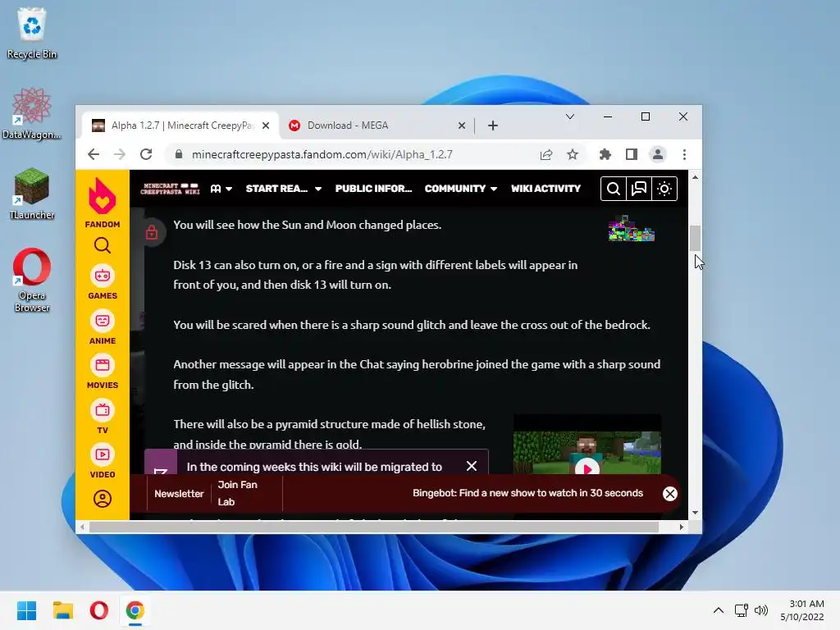
Task: Open a new tab with the plus button
Action: pos(493,126)
